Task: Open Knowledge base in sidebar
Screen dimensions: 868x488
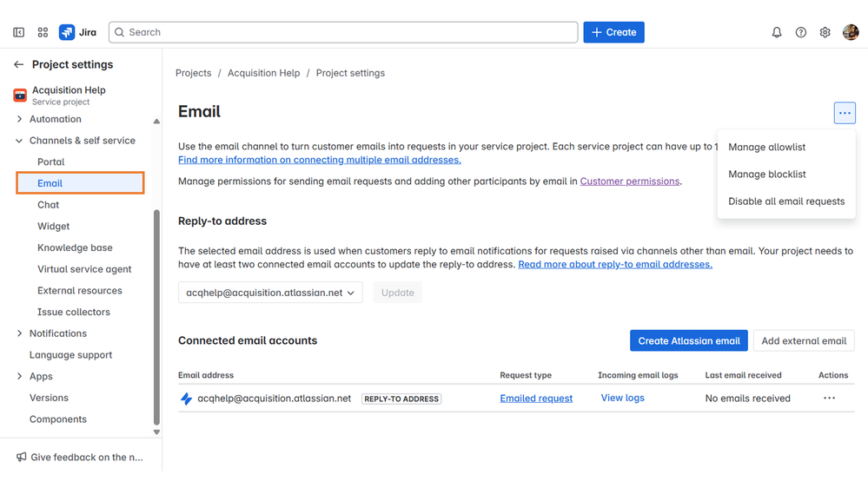Action: (x=75, y=247)
